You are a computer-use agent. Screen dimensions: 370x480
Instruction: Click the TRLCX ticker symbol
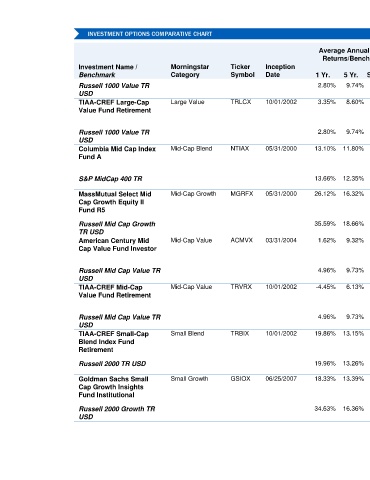coord(241,102)
